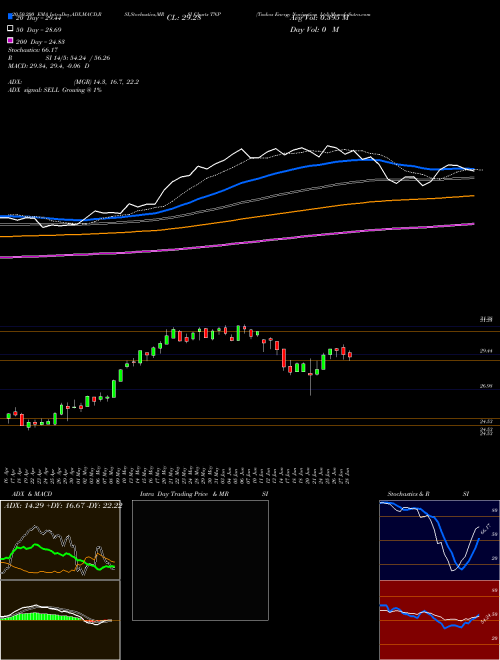The image size is (500, 660).
Task: Click the 'Day Vol: 0 M' text
Action: tap(314, 30)
